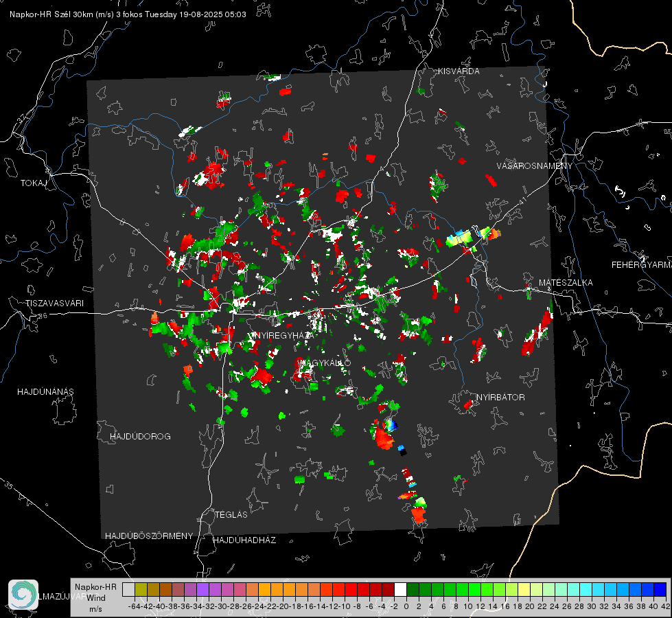Pick the cyan legend swatch between 28 and 30
The width and height of the screenshot is (672, 618).
tap(586, 590)
